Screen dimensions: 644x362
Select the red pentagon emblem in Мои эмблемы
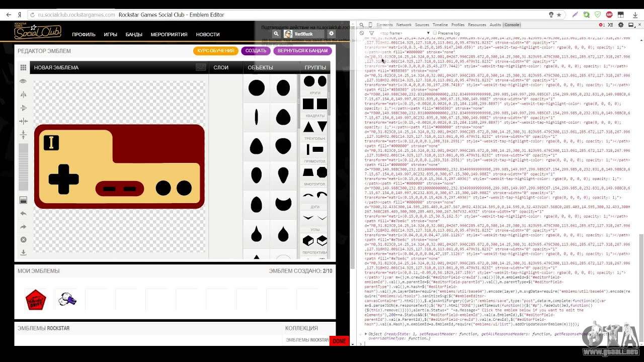(36, 300)
